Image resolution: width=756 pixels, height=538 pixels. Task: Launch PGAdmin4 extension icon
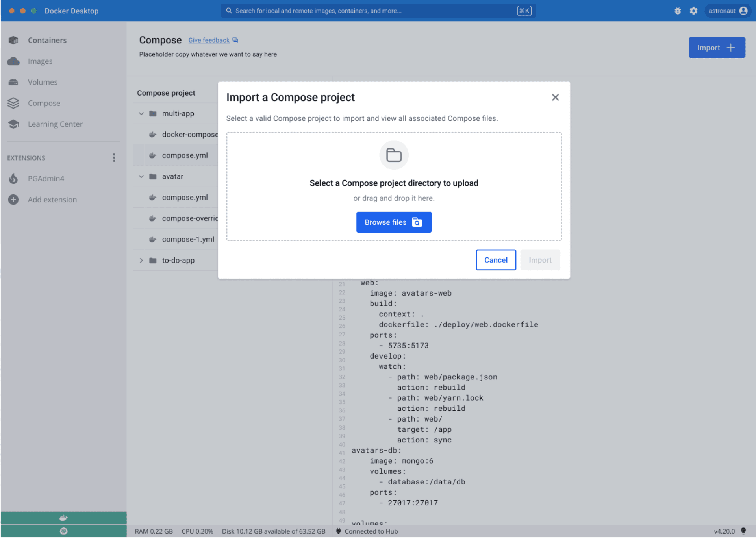tap(13, 179)
